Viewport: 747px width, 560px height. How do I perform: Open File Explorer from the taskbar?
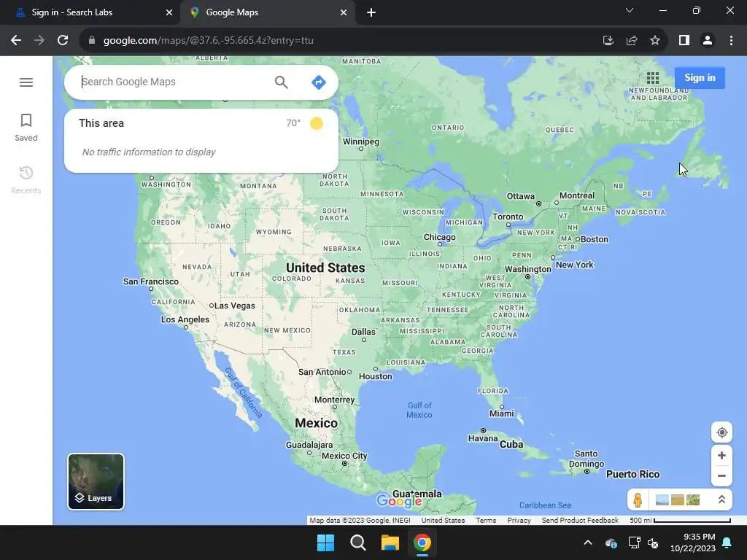pyautogui.click(x=390, y=542)
